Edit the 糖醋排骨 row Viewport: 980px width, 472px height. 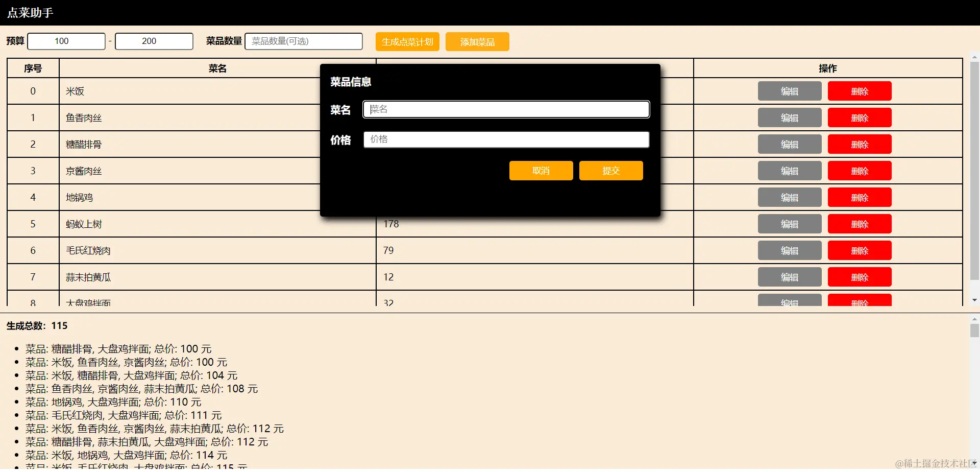coord(790,145)
